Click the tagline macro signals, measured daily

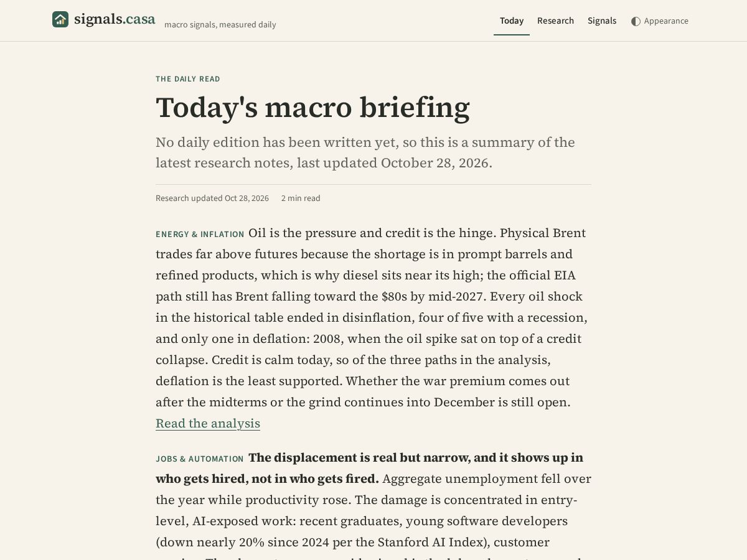[x=220, y=25]
